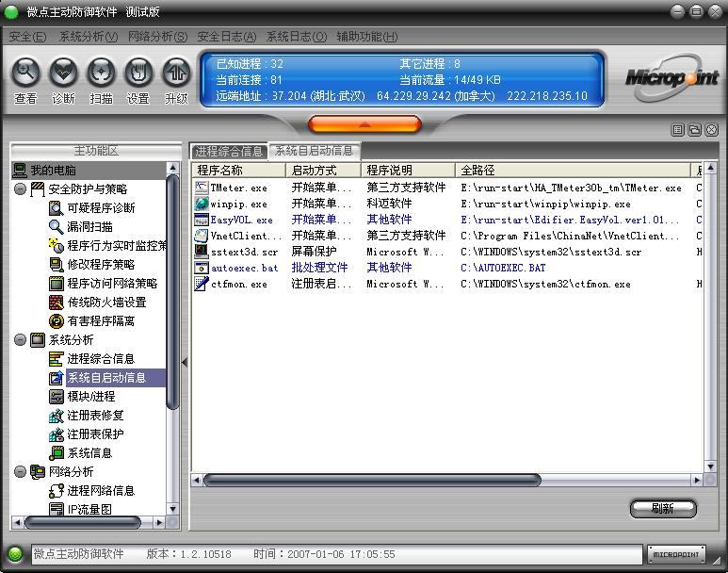The width and height of the screenshot is (728, 573).
Task: Open 漏洞扫描 in the sidebar
Action: (x=90, y=227)
